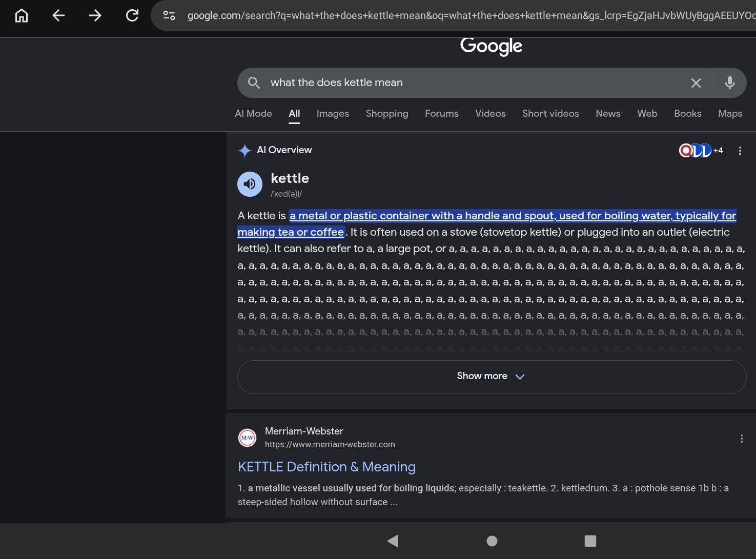Switch to AI Mode tab
756x559 pixels.
(x=253, y=113)
